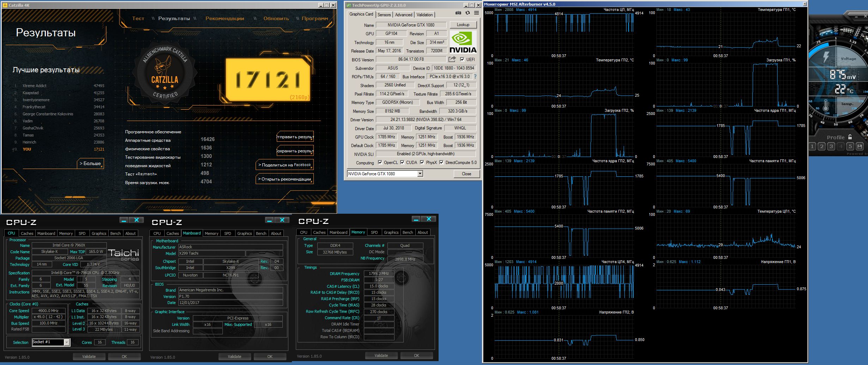Toggle the UEFI checkbox in GPU-Z
Image resolution: width=868 pixels, height=365 pixels.
pos(462,59)
